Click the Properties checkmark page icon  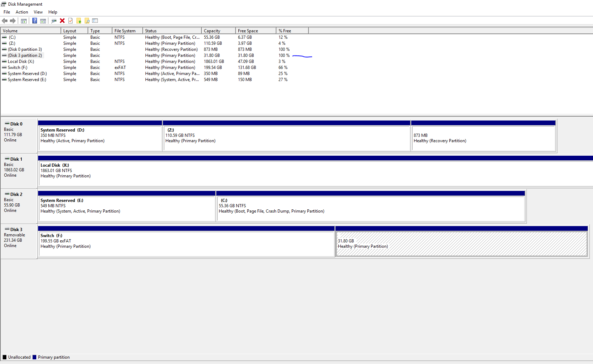tap(70, 21)
